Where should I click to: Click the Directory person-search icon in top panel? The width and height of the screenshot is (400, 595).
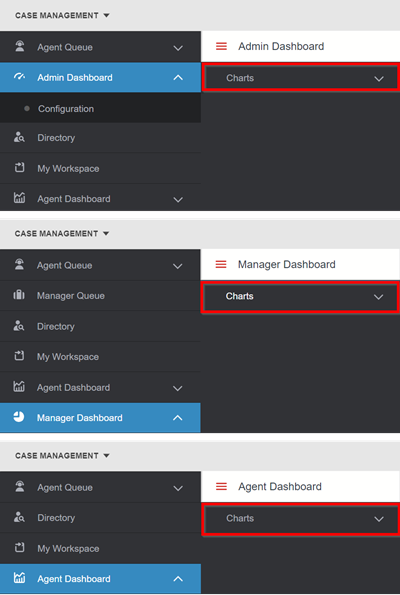point(19,137)
